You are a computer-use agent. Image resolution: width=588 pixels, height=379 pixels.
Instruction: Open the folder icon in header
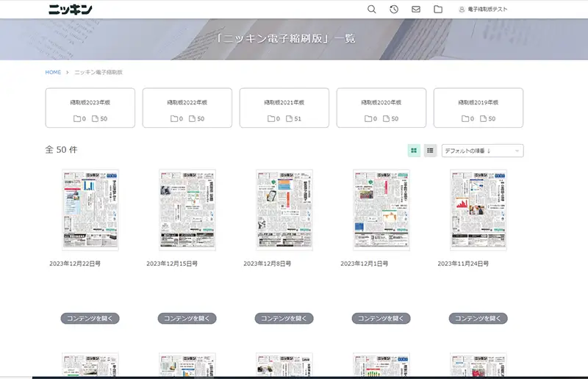(438, 10)
